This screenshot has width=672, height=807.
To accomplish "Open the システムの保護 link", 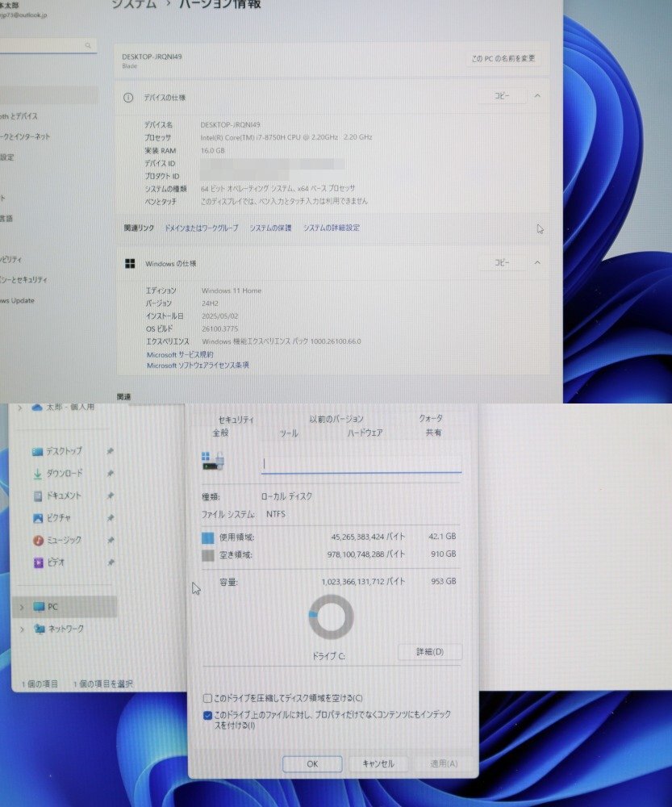I will 270,228.
